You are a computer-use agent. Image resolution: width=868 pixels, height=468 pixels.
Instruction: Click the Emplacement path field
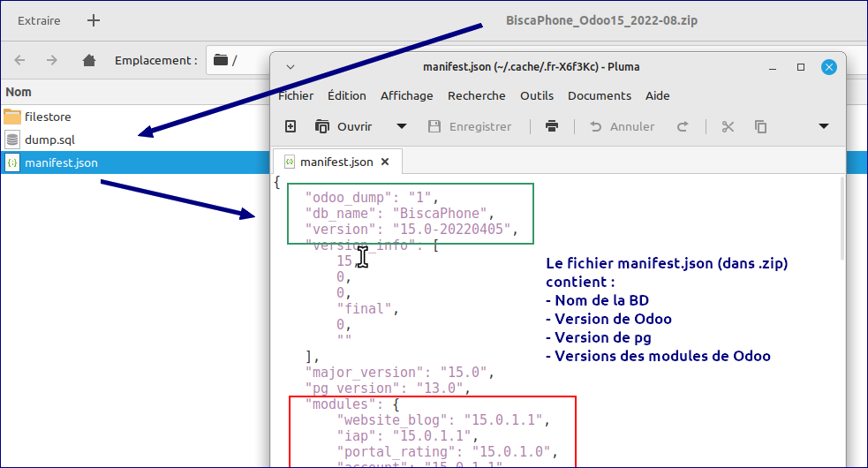239,60
